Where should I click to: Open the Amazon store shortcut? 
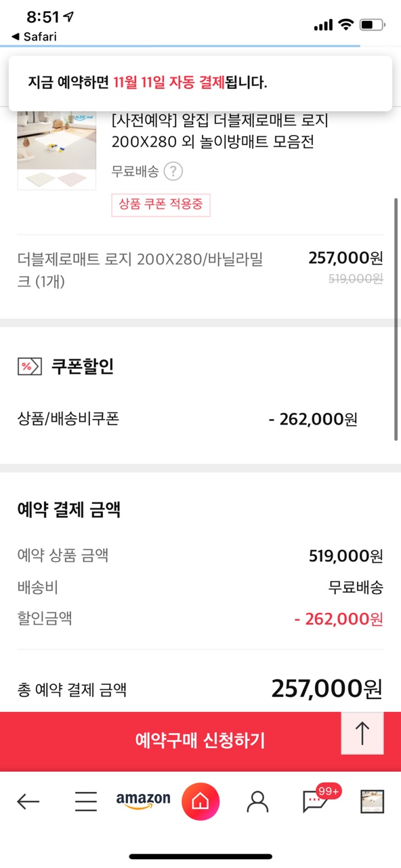point(143,801)
